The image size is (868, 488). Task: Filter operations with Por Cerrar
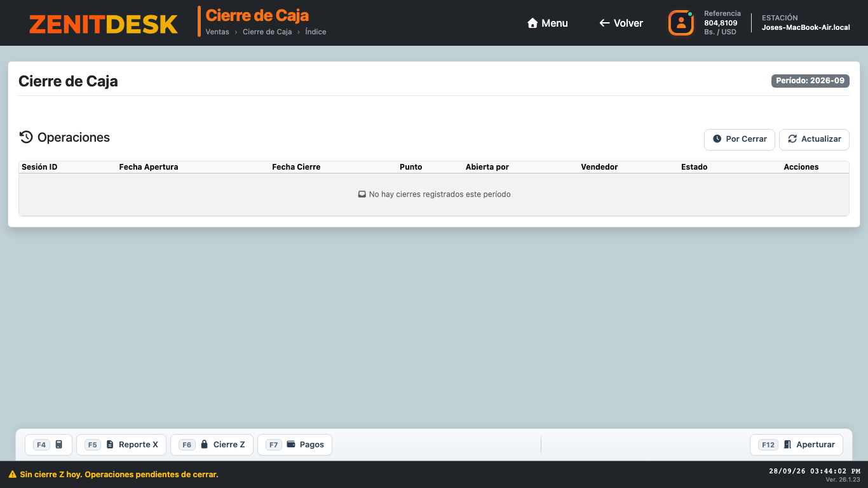coord(740,139)
